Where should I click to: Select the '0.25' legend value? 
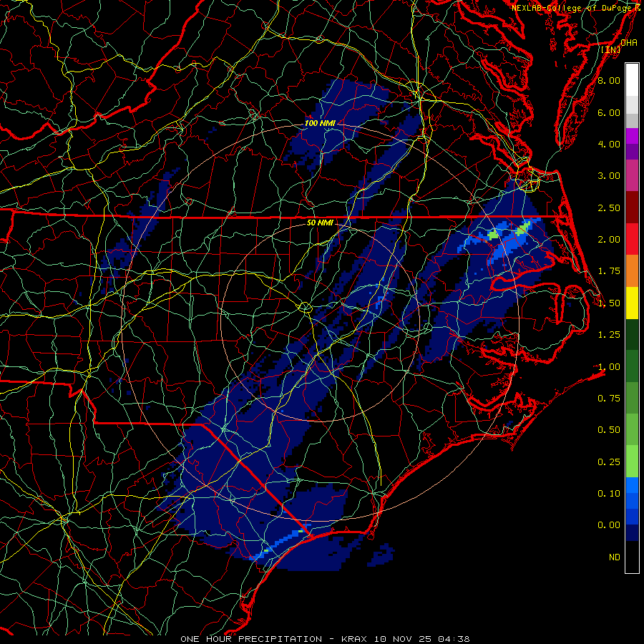click(x=609, y=462)
